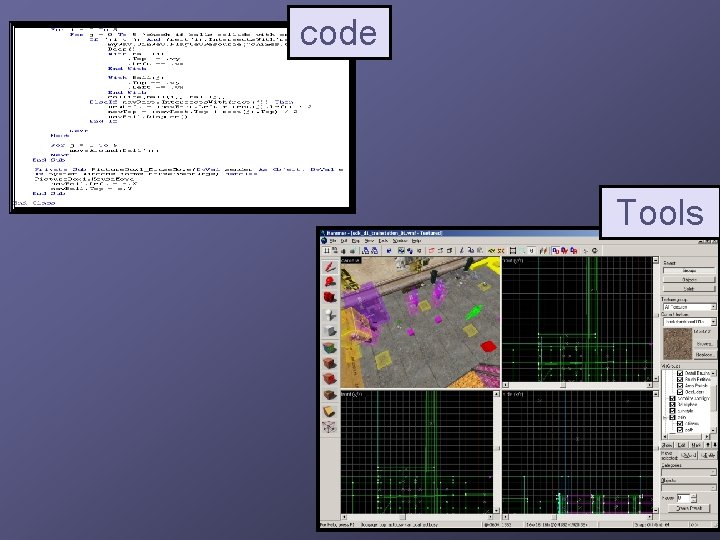The width and height of the screenshot is (720, 540).
Task: Open the Edit menu in Hammer
Action: coord(344,241)
